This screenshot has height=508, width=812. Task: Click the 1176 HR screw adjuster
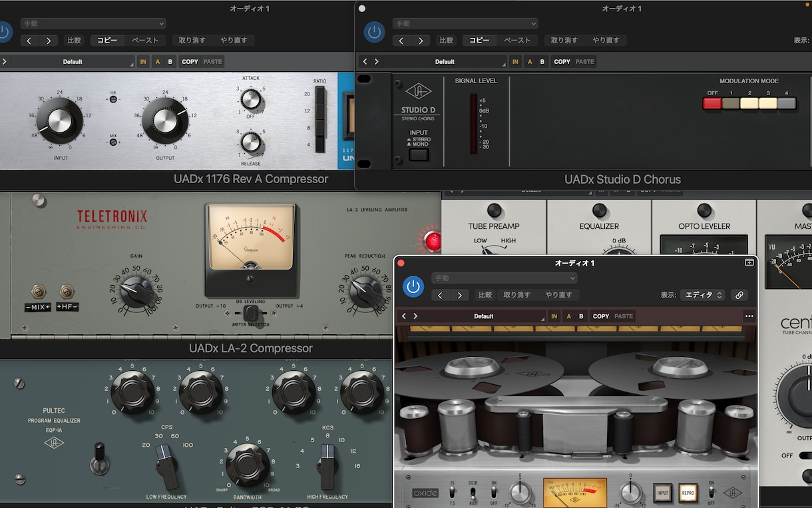113,99
